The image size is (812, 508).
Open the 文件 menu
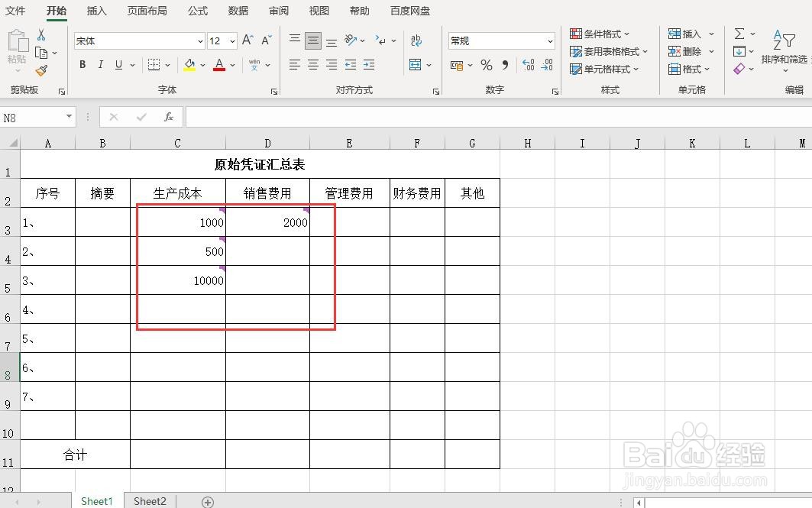[15, 11]
